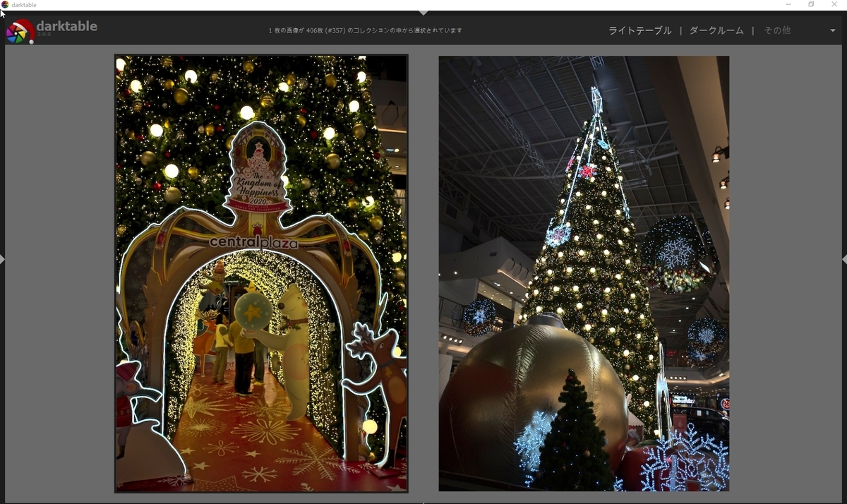Click the darktable title bar app icon

click(x=6, y=5)
